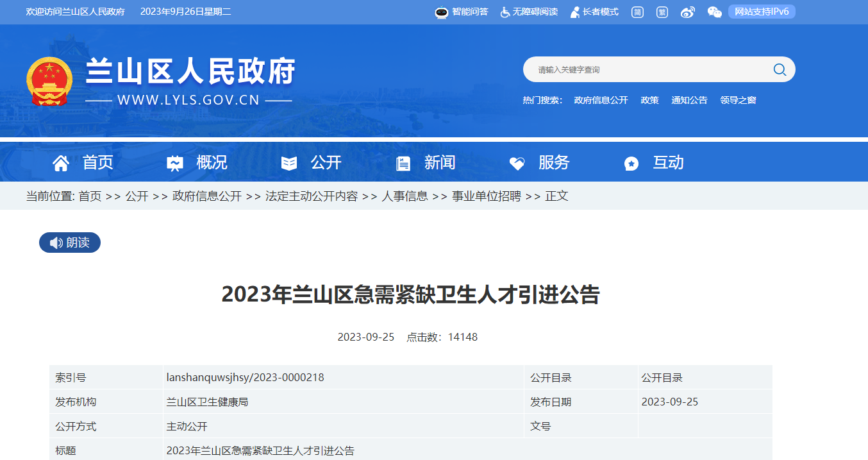Open the 智能问答 robot assistant
This screenshot has width=868, height=460.
[x=462, y=12]
